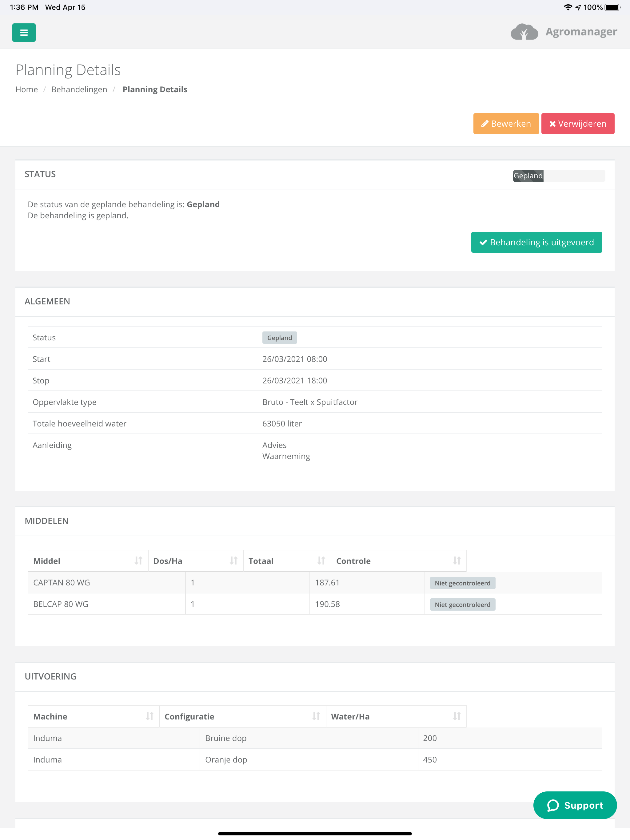The width and height of the screenshot is (630, 840).
Task: Go to Behandelingen breadcrumb
Action: (79, 89)
